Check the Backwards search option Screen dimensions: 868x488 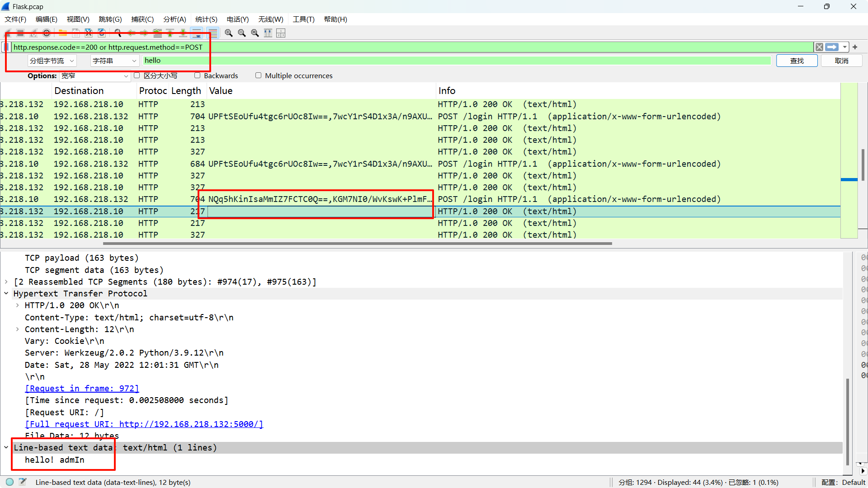[197, 75]
